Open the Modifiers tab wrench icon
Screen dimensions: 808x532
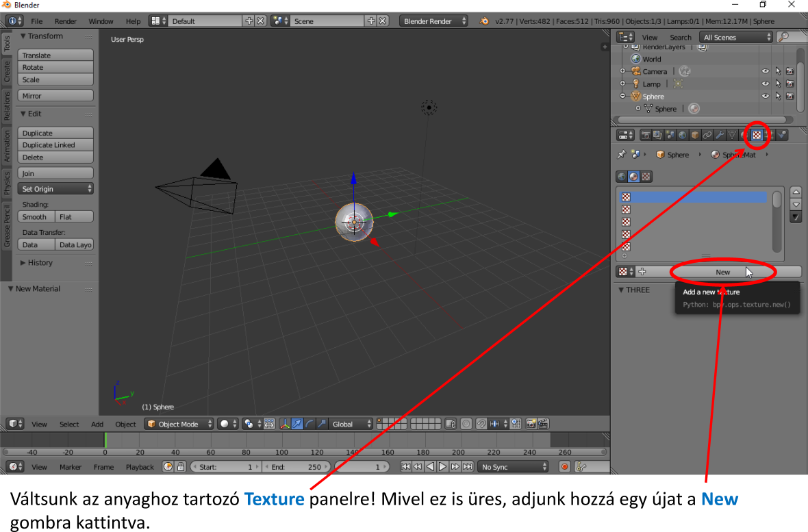[720, 135]
